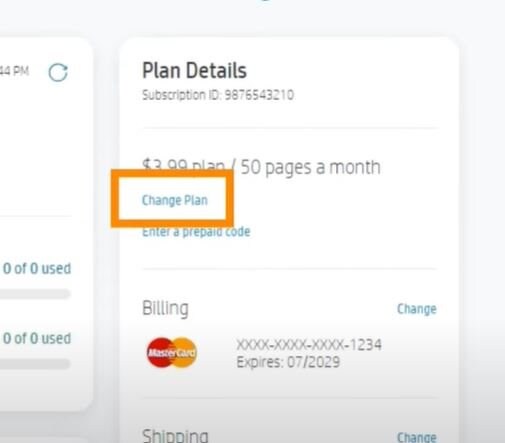This screenshot has height=443, width=505.
Task: Click the $3.99 plan price text
Action: click(x=183, y=165)
